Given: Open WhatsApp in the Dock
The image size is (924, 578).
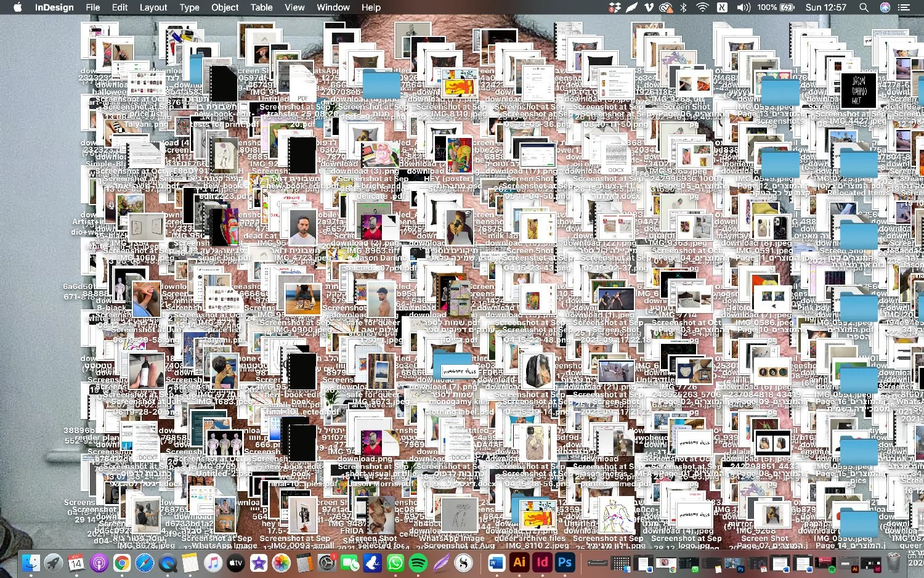Looking at the screenshot, I should point(395,563).
